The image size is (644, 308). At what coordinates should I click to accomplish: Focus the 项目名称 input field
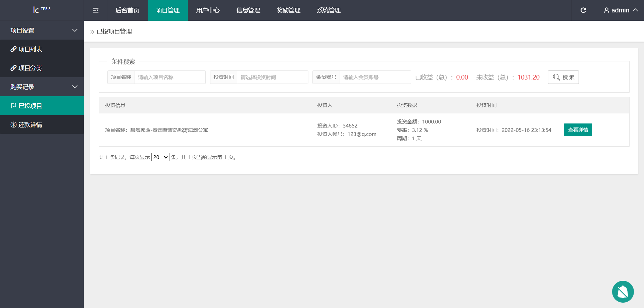coord(170,77)
